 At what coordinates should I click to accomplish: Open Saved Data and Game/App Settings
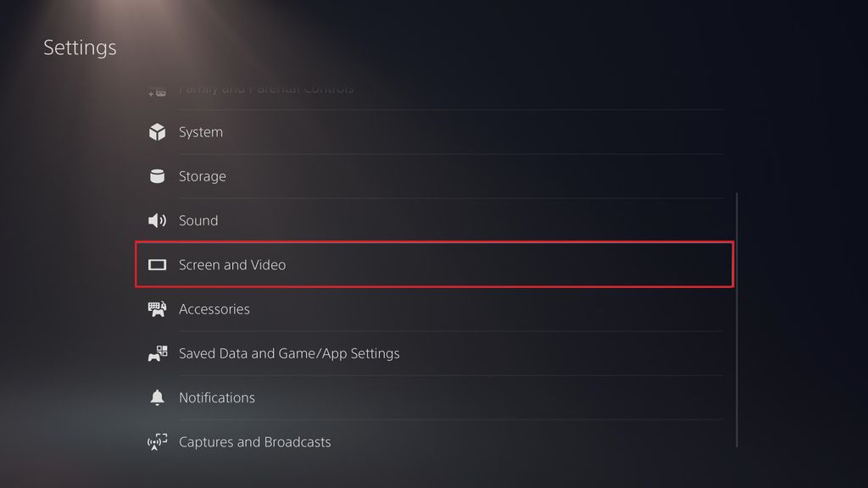289,353
